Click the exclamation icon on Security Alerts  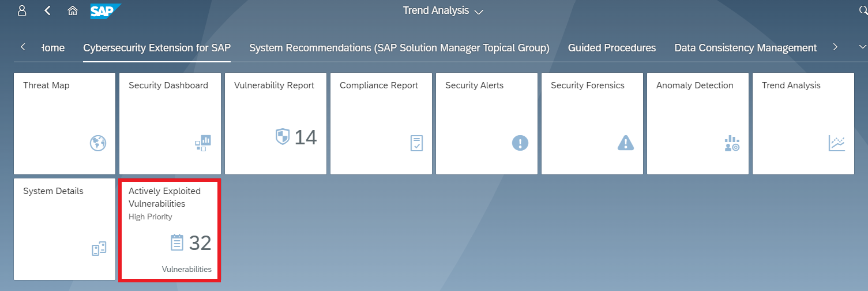point(520,143)
